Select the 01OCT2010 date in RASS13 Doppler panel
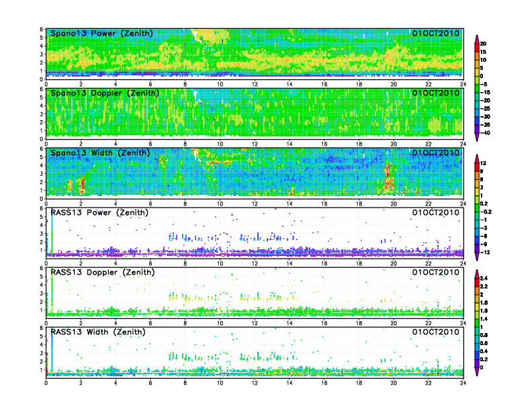 (x=436, y=272)
